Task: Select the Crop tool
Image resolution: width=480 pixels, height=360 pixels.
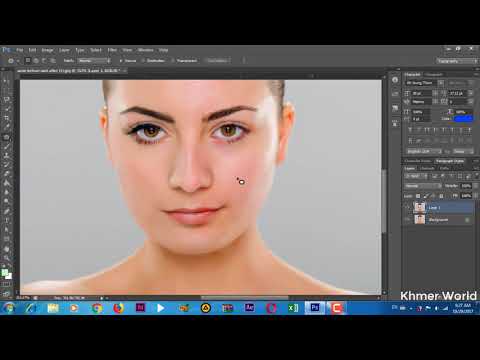Action: [x=6, y=118]
